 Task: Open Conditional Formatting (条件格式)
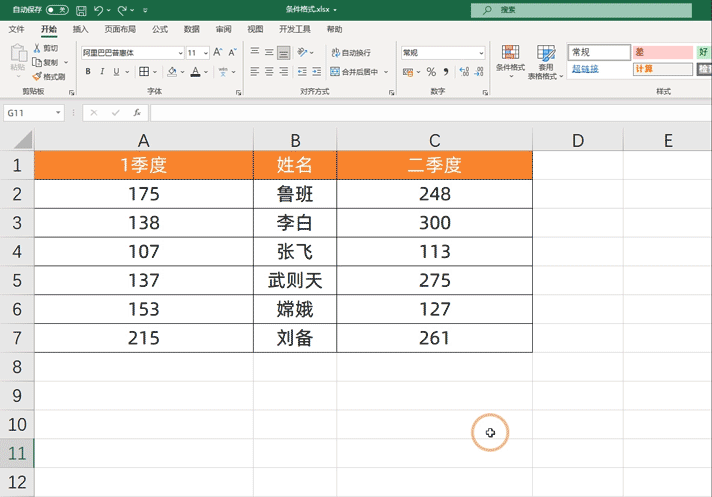(x=510, y=58)
